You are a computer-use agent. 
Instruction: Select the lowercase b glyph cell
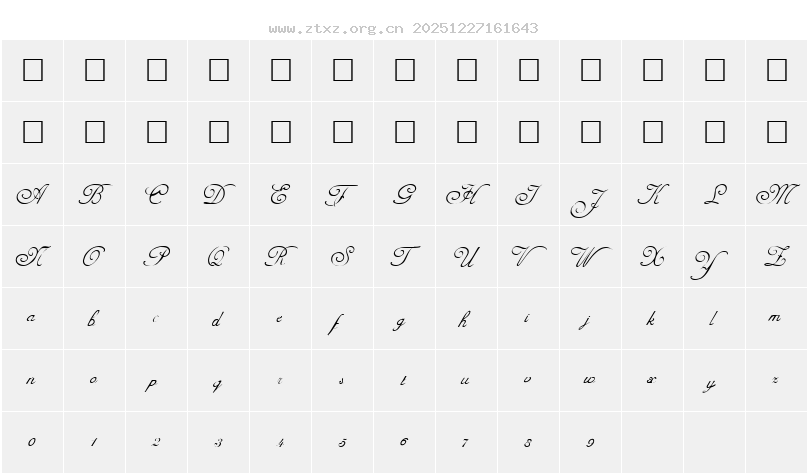[x=94, y=319]
